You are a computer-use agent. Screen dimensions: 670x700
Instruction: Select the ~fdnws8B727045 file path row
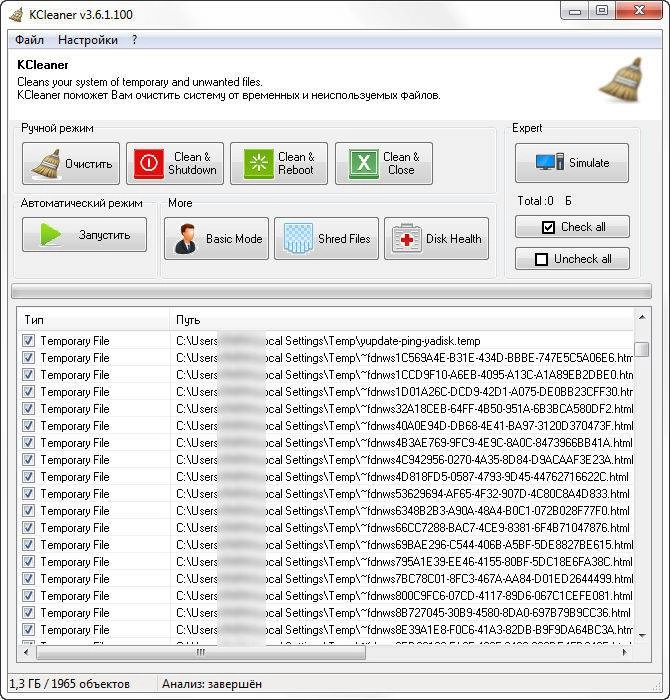click(402, 612)
